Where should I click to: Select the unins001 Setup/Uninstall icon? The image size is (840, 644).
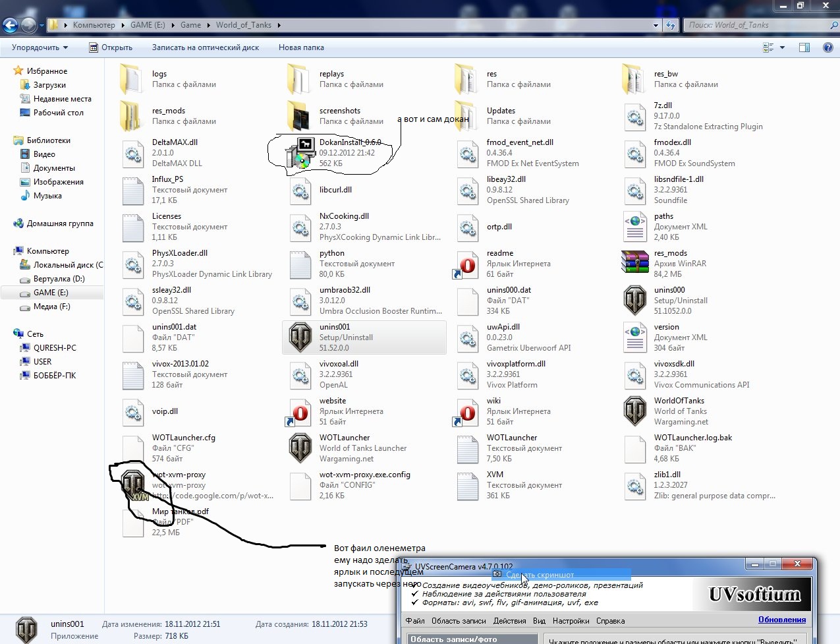(x=300, y=337)
